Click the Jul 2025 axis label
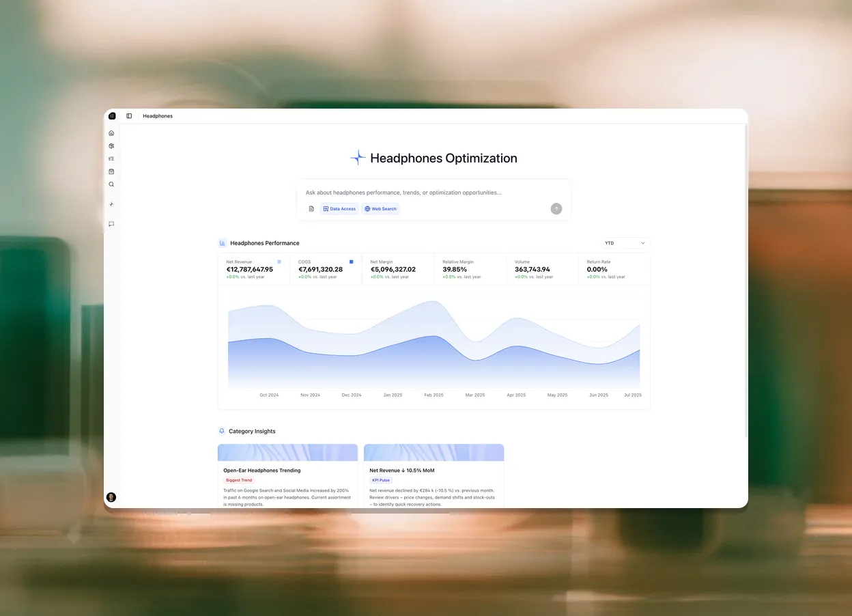852x616 pixels. coord(633,395)
